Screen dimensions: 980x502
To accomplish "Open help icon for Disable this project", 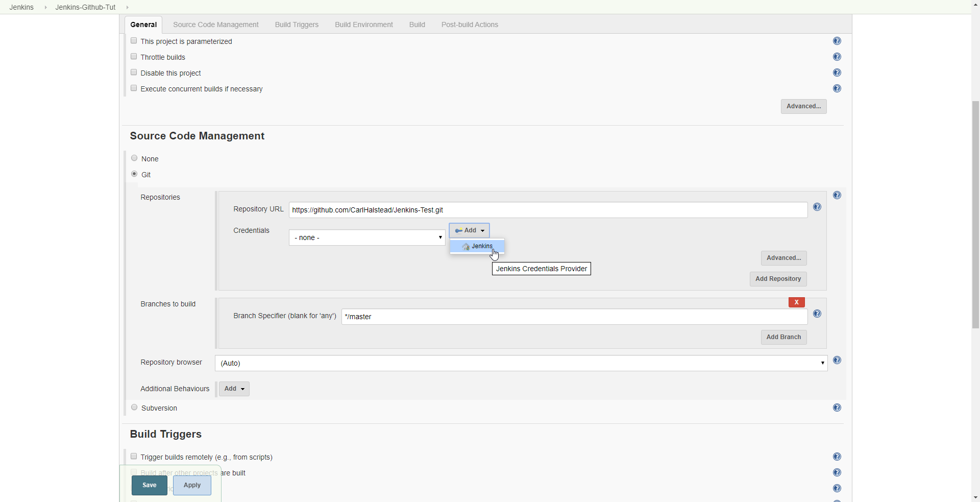I will pos(837,73).
